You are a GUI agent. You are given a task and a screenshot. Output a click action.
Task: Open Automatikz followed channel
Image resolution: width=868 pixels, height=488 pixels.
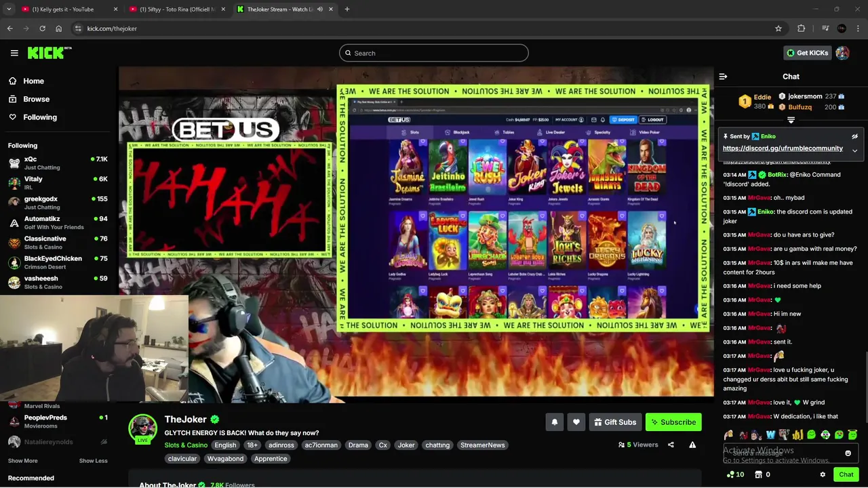click(x=57, y=222)
